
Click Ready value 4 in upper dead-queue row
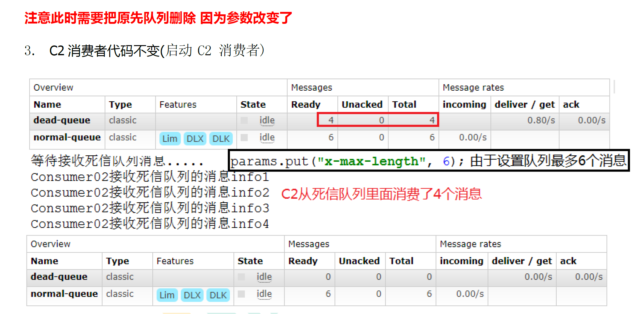click(331, 120)
